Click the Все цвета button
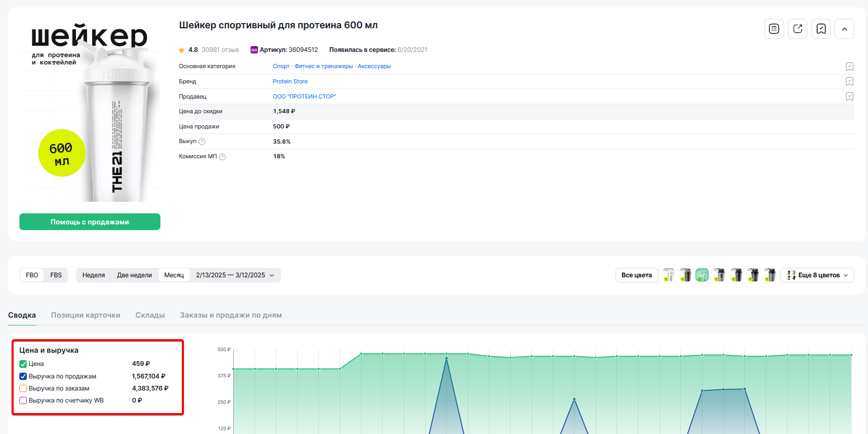868x434 pixels. (637, 275)
